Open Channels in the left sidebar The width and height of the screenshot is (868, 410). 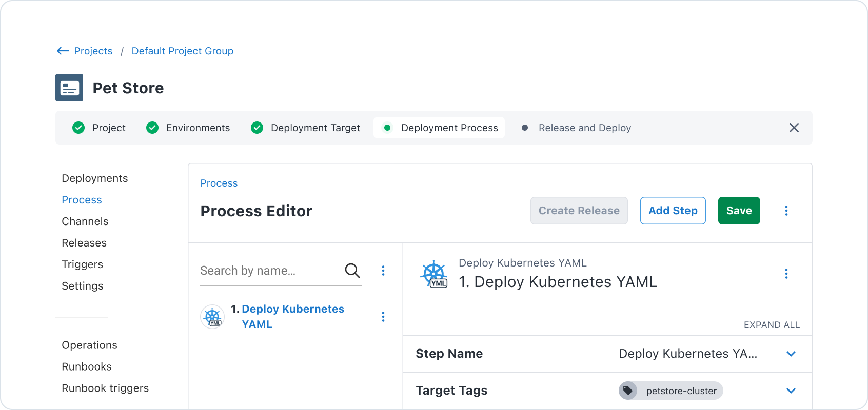pos(85,221)
